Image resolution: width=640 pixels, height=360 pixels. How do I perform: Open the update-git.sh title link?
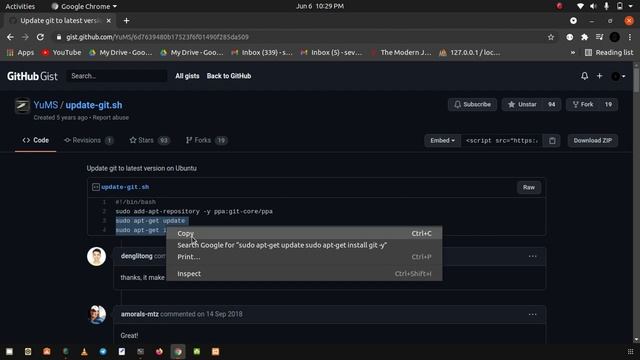(x=94, y=105)
